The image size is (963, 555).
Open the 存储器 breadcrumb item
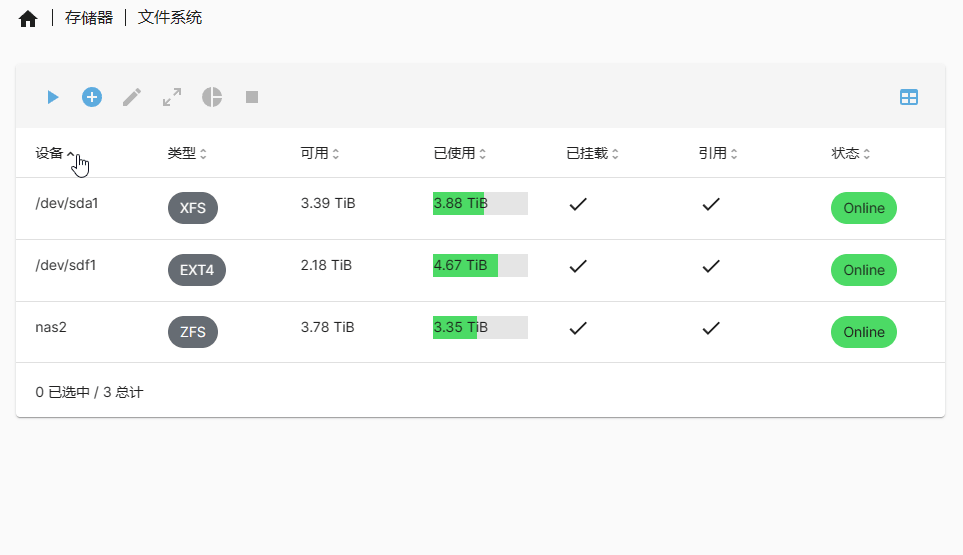pyautogui.click(x=89, y=18)
